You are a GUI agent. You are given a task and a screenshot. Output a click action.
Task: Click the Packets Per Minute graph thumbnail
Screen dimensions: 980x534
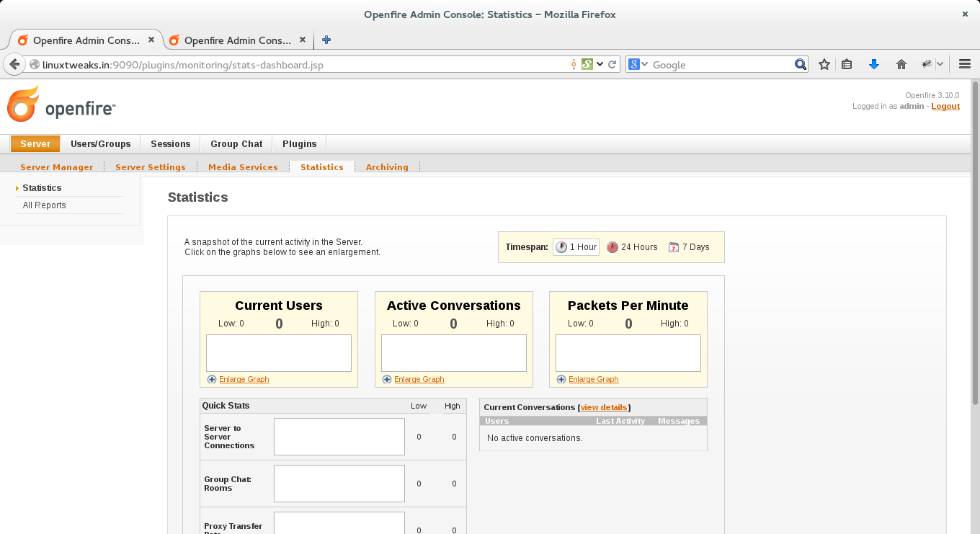coord(628,353)
